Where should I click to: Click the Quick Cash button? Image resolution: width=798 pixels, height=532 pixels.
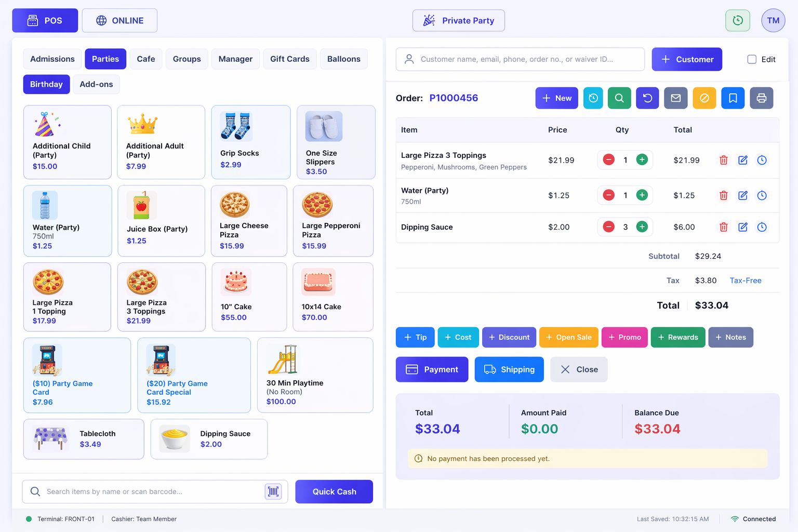point(334,491)
